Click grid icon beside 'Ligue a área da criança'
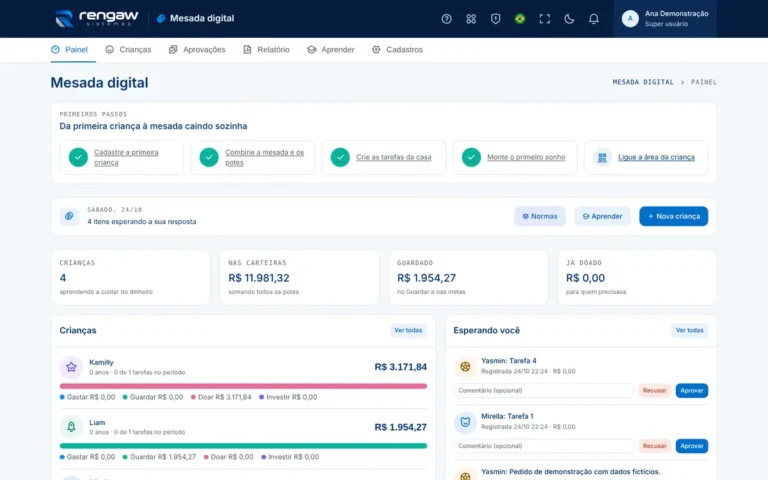The height and width of the screenshot is (480, 768). pyautogui.click(x=602, y=157)
